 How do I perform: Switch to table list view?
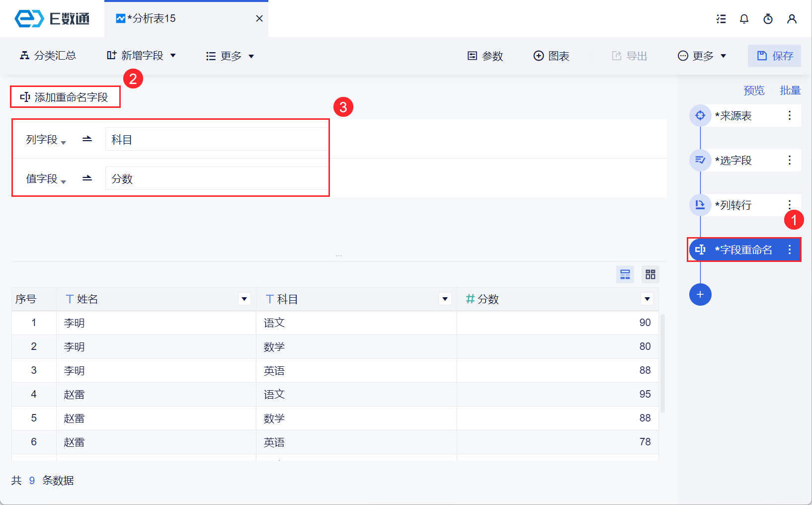(x=625, y=274)
